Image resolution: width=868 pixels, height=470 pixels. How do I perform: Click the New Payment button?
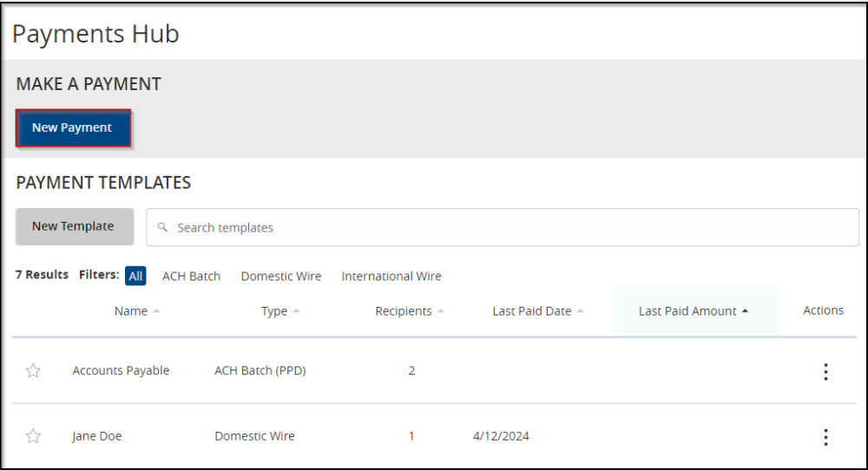coord(72,127)
